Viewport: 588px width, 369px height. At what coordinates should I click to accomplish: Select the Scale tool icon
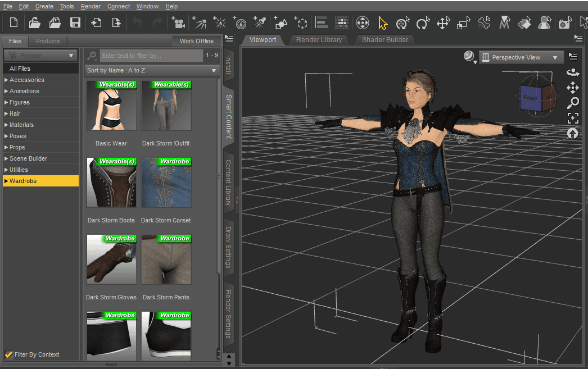pos(463,23)
